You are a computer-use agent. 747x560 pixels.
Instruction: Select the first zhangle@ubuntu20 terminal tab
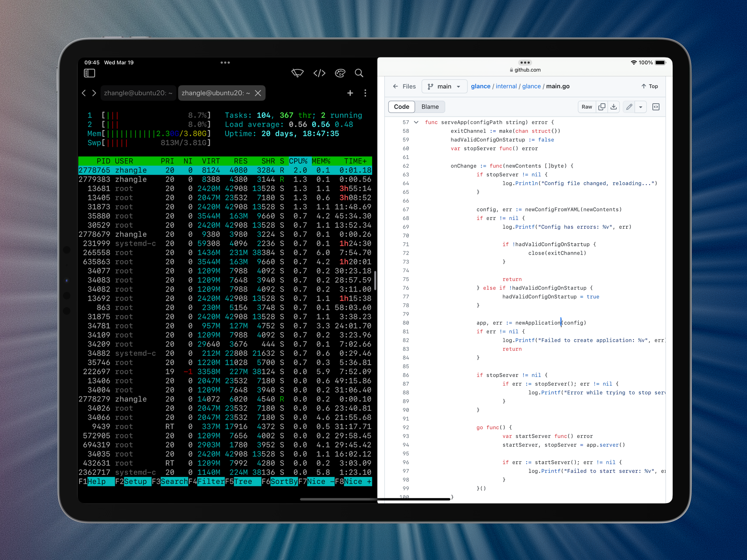point(138,93)
